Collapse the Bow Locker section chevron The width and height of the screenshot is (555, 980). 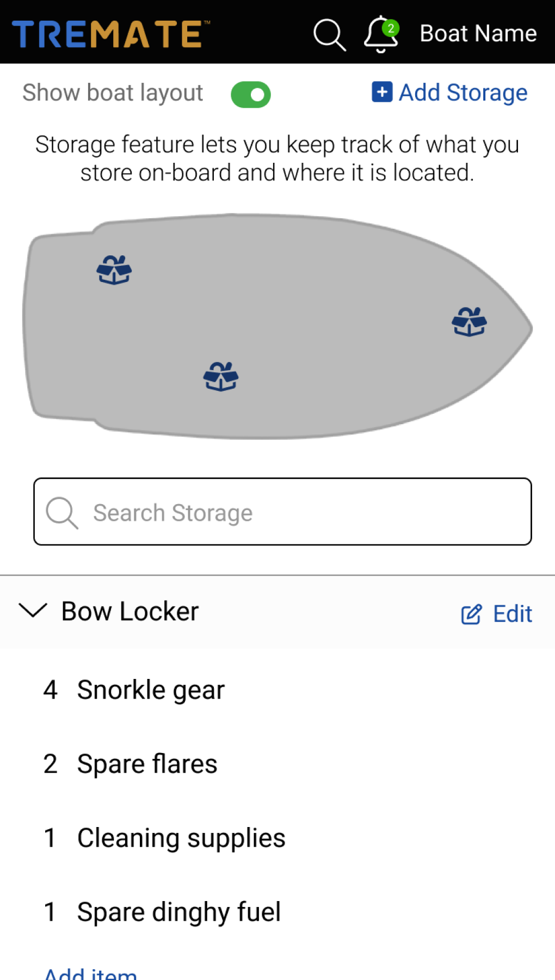pos(33,610)
